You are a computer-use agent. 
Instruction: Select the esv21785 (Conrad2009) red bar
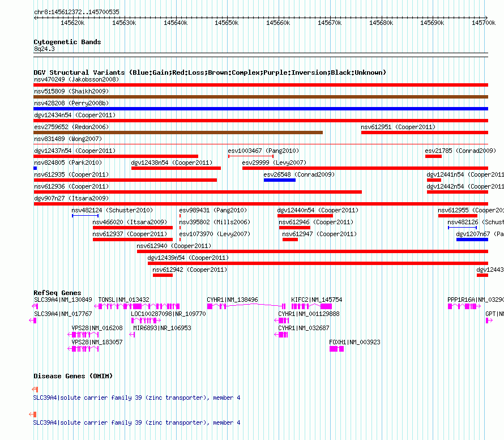tap(433, 156)
